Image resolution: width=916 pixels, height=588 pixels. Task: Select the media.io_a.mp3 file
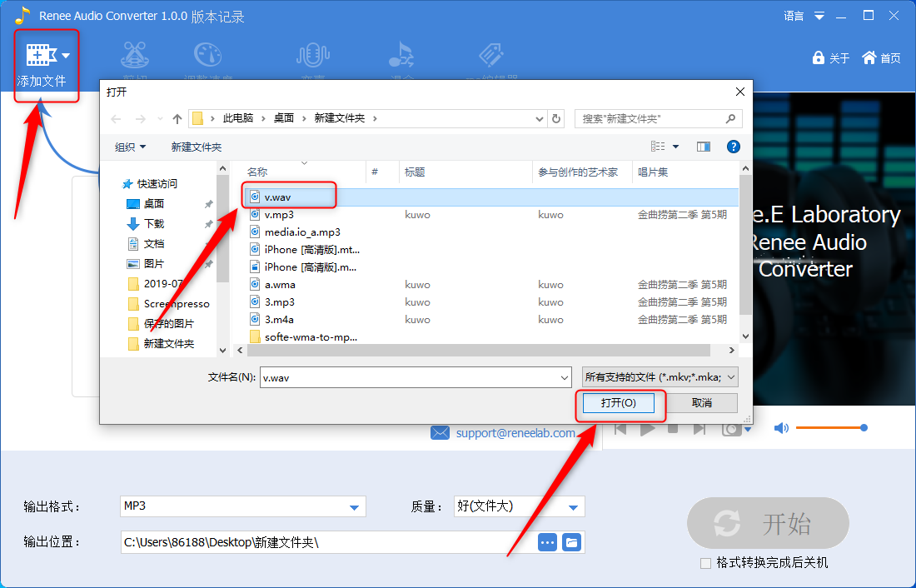tap(490, 232)
